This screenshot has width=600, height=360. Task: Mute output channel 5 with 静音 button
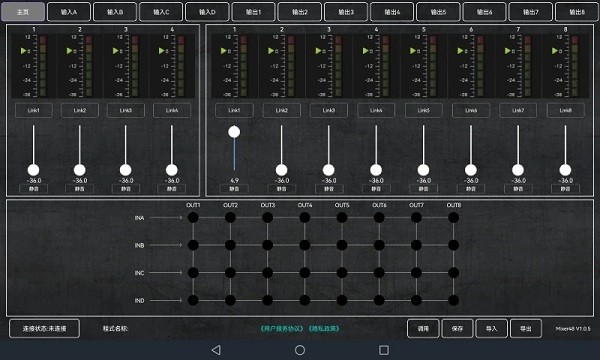423,189
